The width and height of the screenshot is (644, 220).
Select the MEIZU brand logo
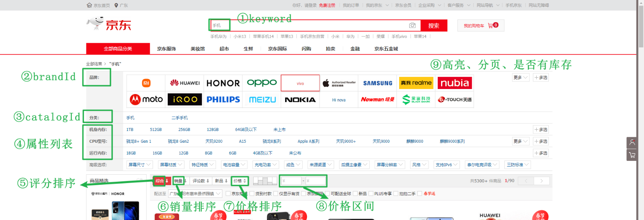[x=262, y=100]
